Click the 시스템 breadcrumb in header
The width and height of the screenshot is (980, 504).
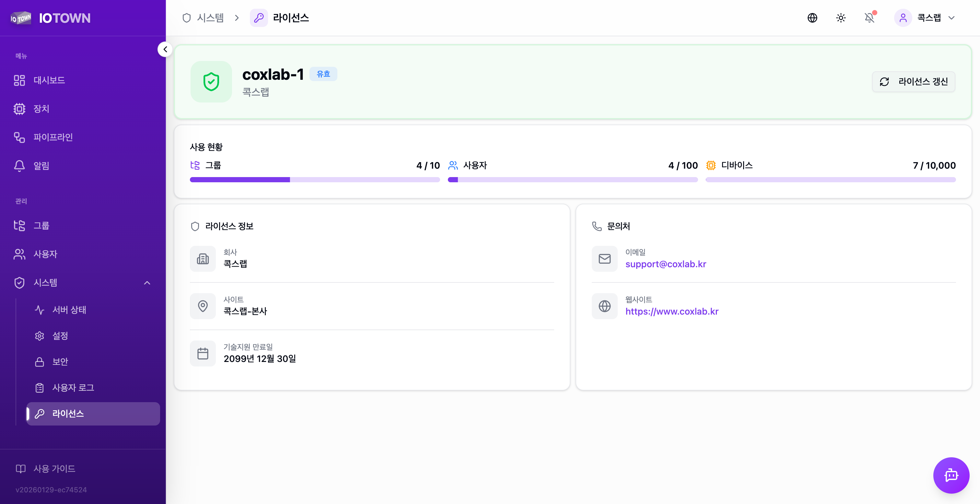click(x=203, y=18)
